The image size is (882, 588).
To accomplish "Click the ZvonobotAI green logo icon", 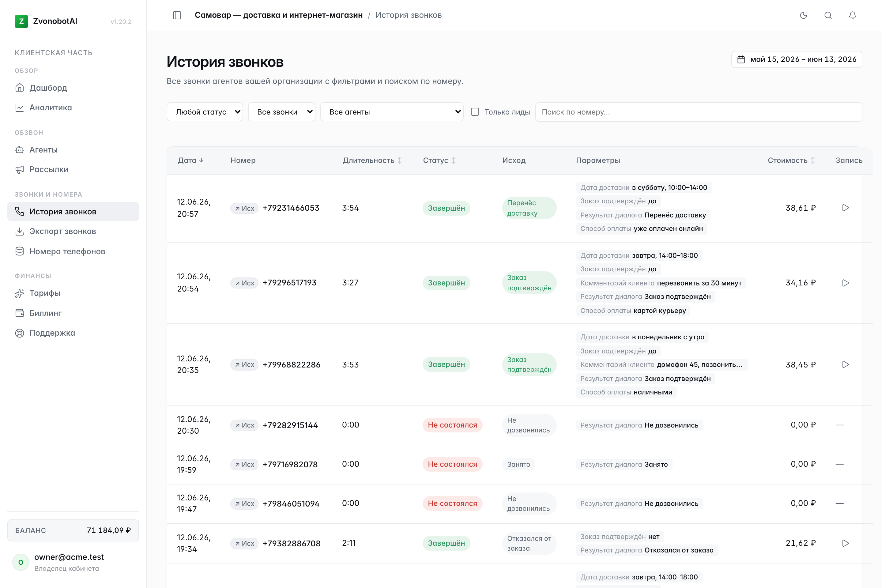I will (21, 21).
